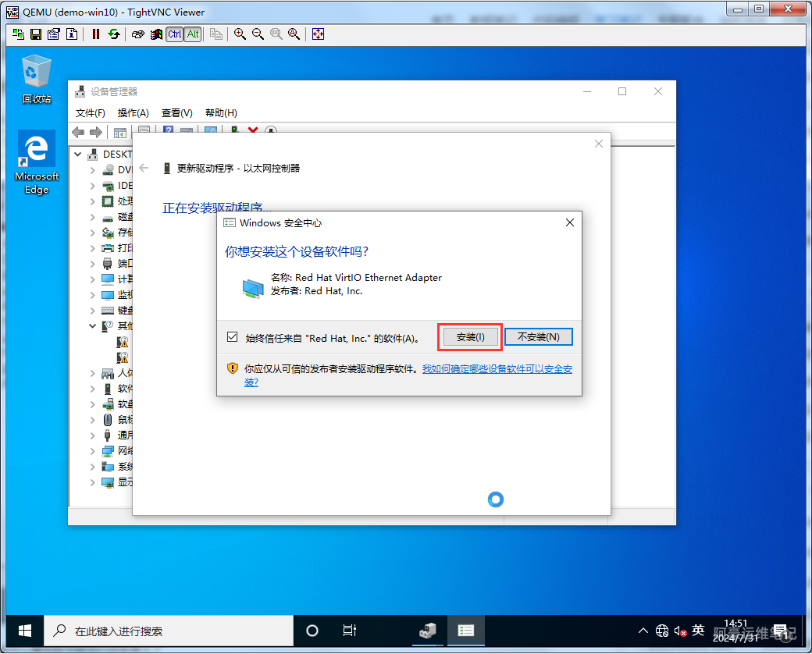Image resolution: width=812 pixels, height=654 pixels.
Task: Click the Zoom out magnifier icon
Action: tap(258, 34)
